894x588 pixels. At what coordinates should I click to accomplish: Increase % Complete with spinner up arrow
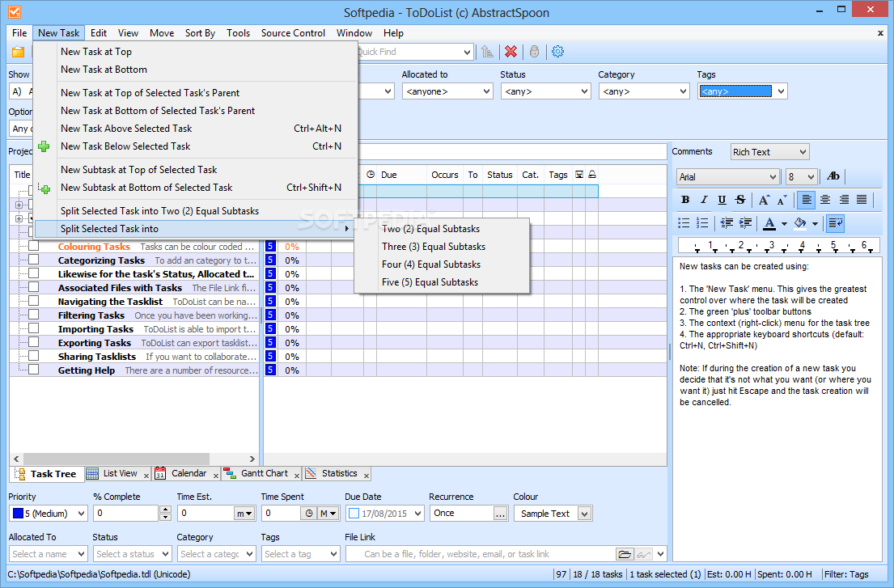(x=165, y=510)
